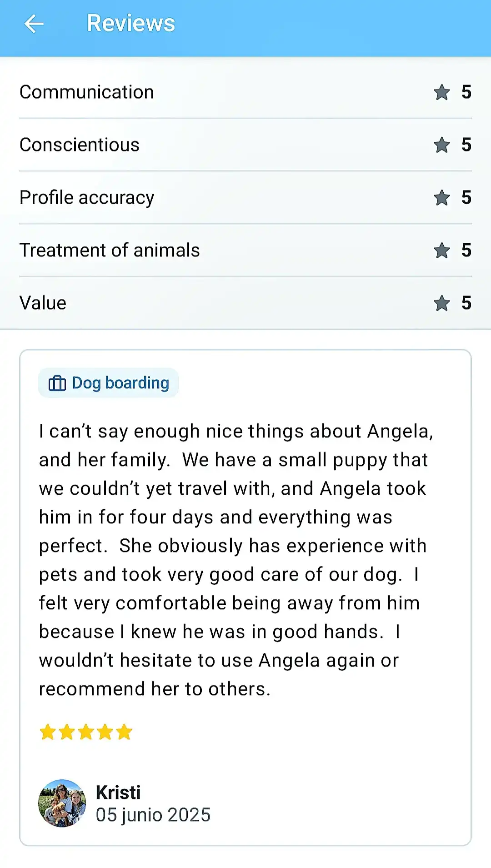Click the Value rating star icon
The height and width of the screenshot is (868, 491).
(441, 303)
